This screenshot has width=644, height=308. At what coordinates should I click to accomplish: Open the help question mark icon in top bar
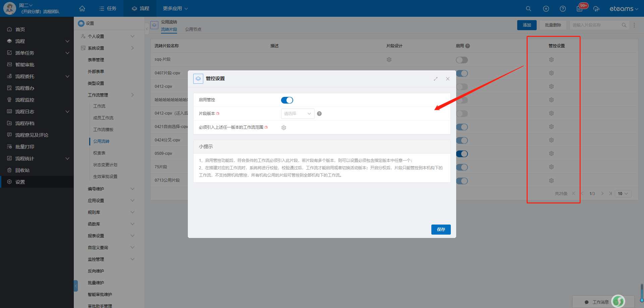click(x=563, y=9)
